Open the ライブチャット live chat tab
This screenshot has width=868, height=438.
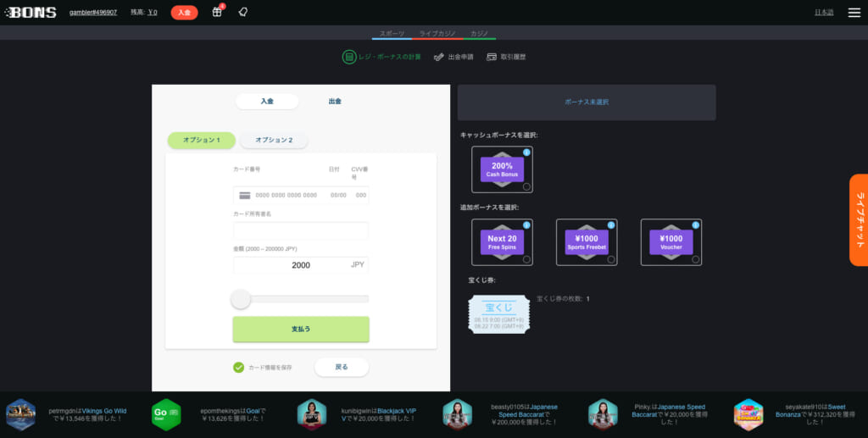pyautogui.click(x=859, y=220)
